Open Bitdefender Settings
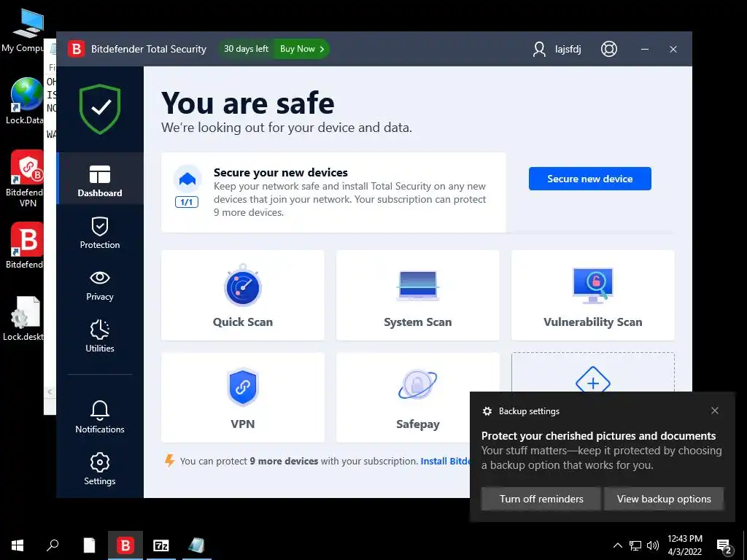Screen dimensions: 747x560 coord(99,469)
